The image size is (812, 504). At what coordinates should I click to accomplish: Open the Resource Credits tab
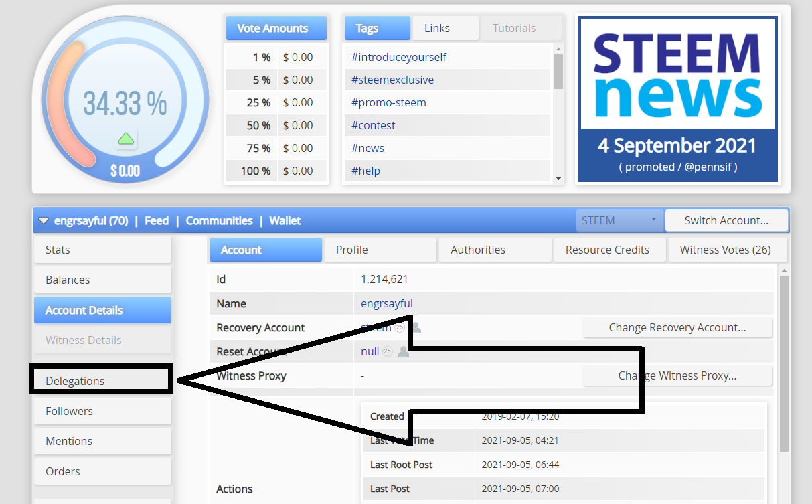click(610, 250)
